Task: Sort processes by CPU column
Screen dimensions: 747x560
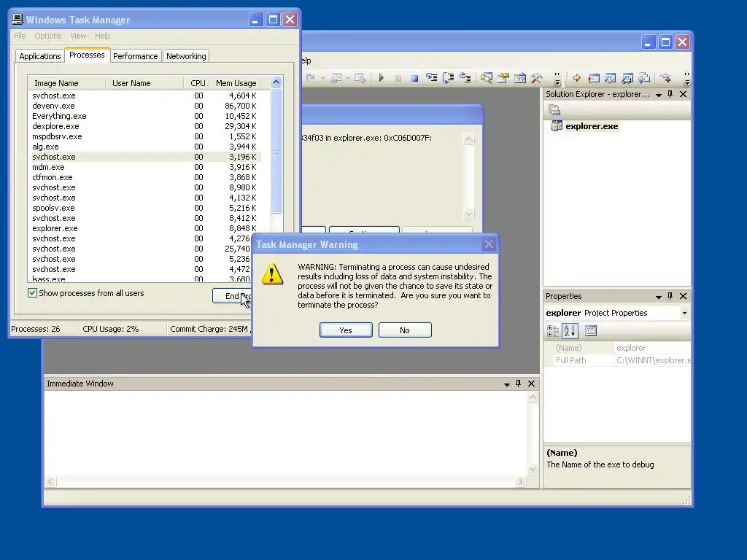Action: pyautogui.click(x=197, y=83)
